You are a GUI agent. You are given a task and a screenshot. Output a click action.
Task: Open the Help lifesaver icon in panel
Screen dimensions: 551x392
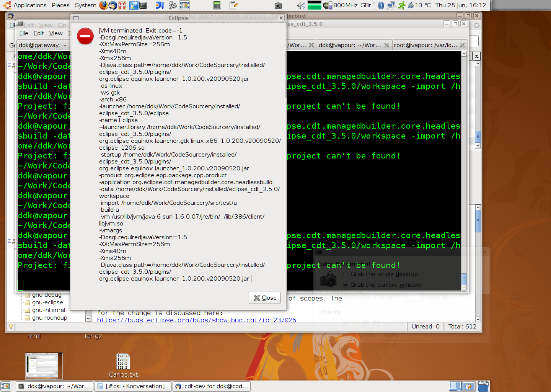pyautogui.click(x=122, y=5)
